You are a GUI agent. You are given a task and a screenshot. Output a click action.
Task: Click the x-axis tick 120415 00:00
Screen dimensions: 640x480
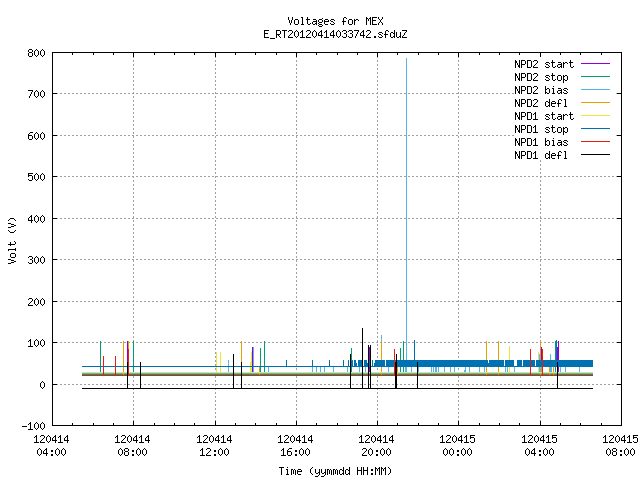click(x=457, y=446)
